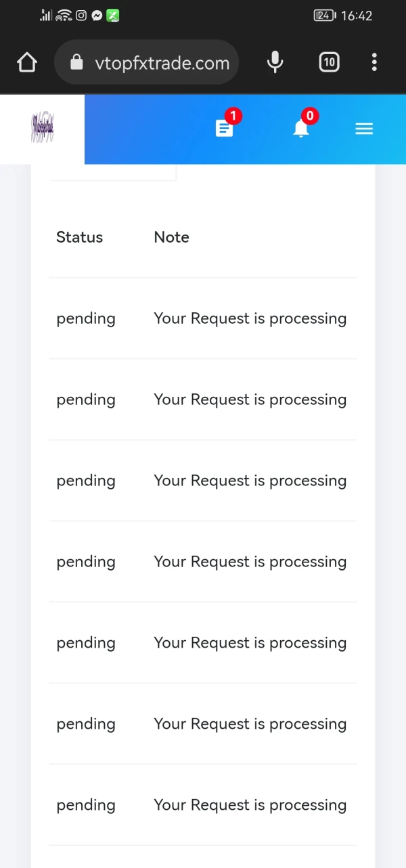Tap the vtopfxtrade.com address bar
The height and width of the screenshot is (868, 406).
pos(162,64)
